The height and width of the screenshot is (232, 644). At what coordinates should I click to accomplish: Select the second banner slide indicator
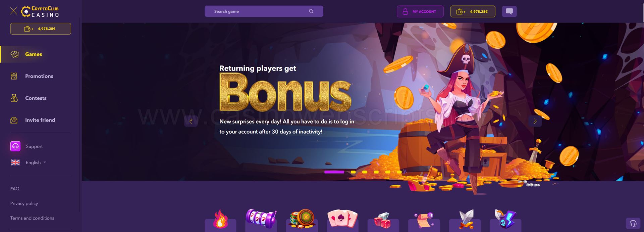[353, 172]
